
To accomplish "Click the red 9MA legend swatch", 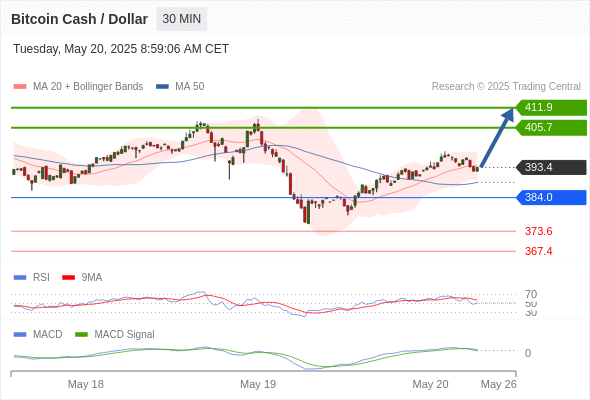I will (x=68, y=278).
